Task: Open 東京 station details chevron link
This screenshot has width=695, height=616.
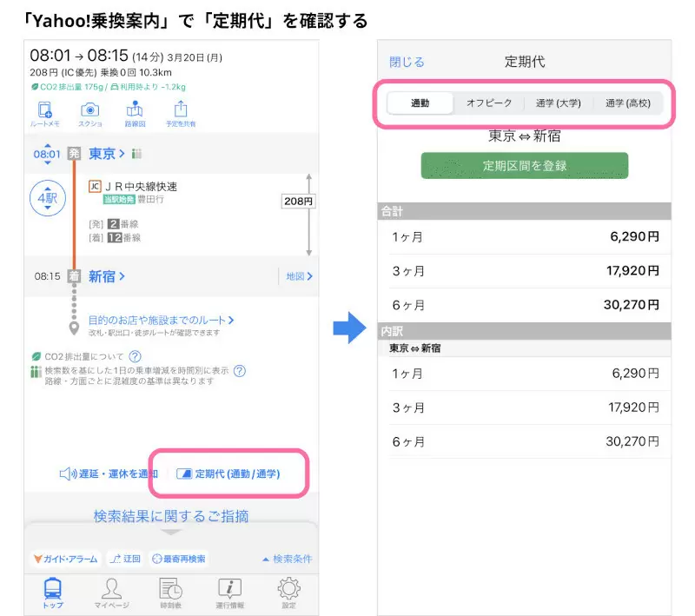Action: pos(107,154)
